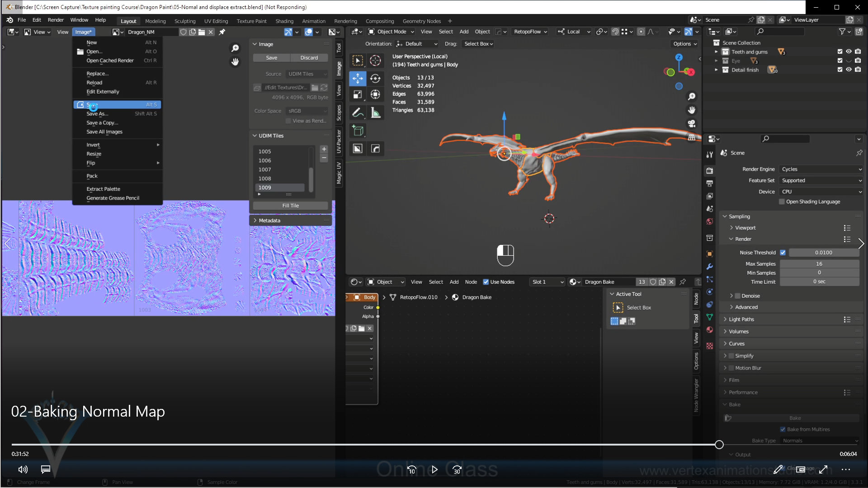Open Feature Set Supported dropdown
Viewport: 868px width, 488px height.
pyautogui.click(x=821, y=181)
